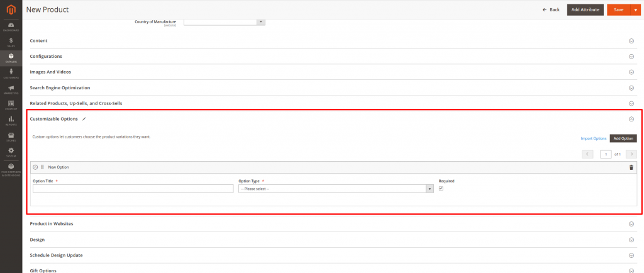Click the Import Options link
This screenshot has width=644, height=273.
click(x=593, y=138)
